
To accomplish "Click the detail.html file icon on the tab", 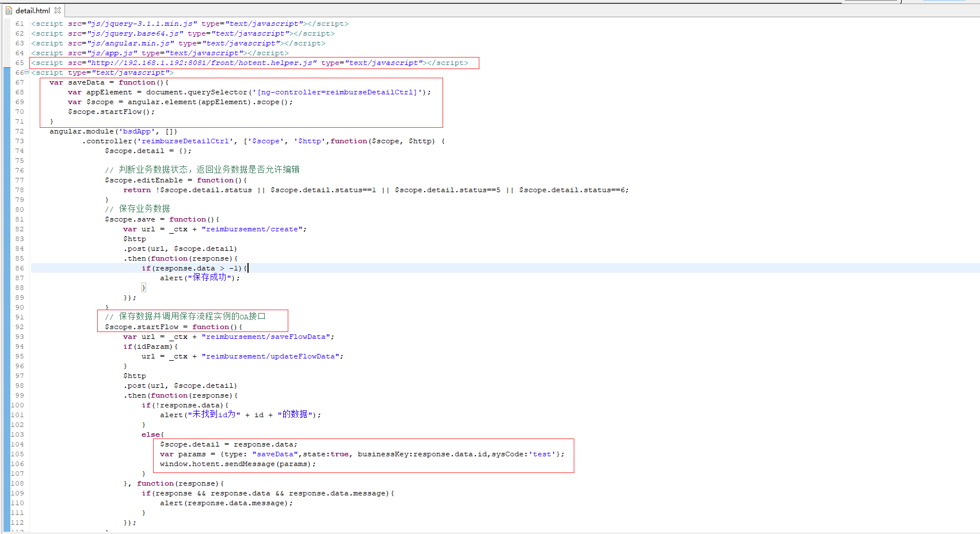I will tap(9, 10).
